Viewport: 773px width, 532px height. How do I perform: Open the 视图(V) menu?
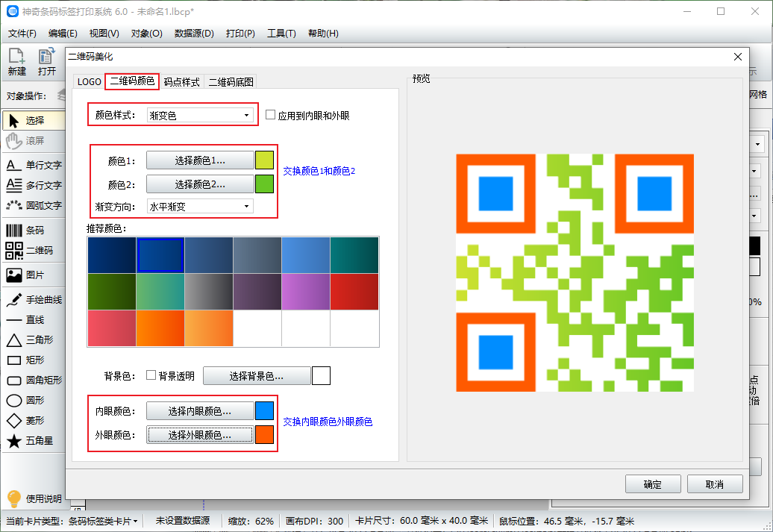(x=104, y=34)
